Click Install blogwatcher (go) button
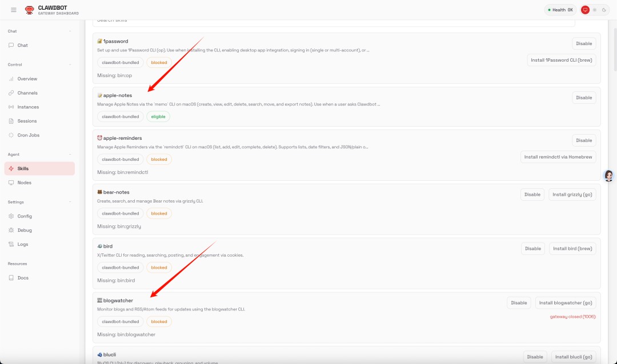617x364 pixels. pyautogui.click(x=566, y=303)
